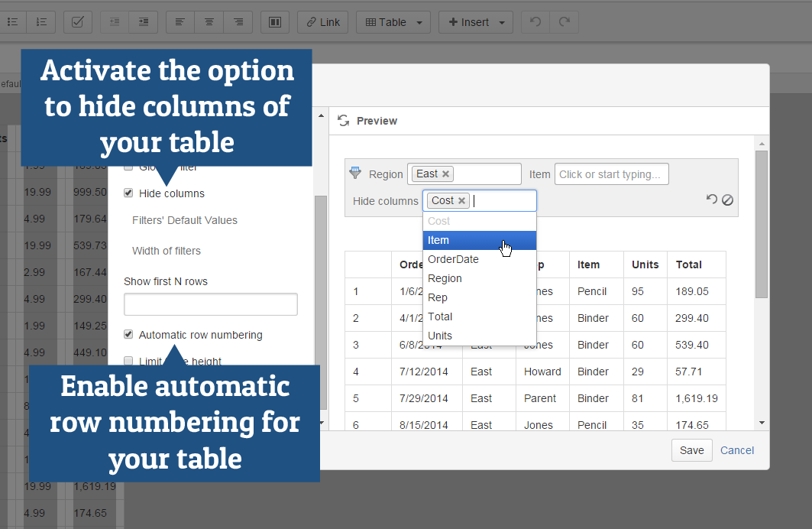Click the Cancel link
Viewport: 812px width, 529px height.
pos(737,450)
